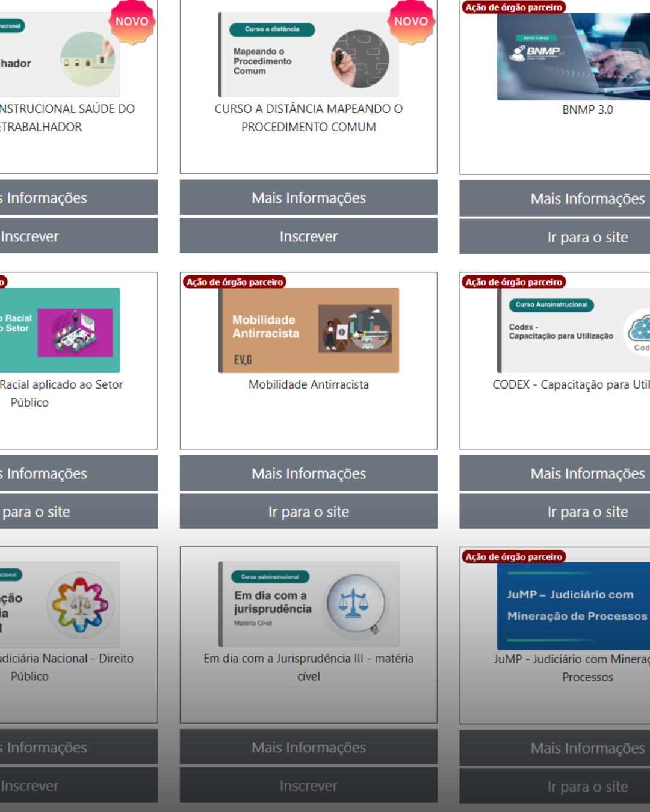Select the Saúde do Trabalhador course thumbnail
650x812 pixels.
point(60,55)
